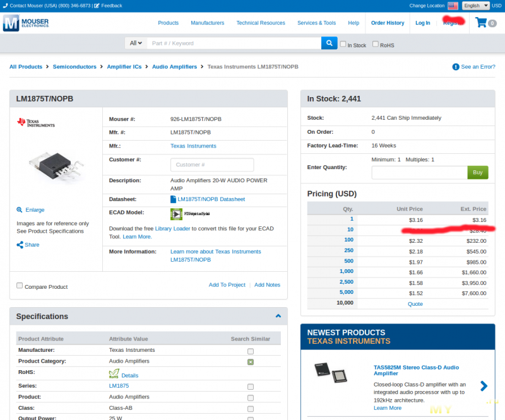The height and width of the screenshot is (420, 505).
Task: Open LM1875 series link
Action: pyautogui.click(x=119, y=385)
